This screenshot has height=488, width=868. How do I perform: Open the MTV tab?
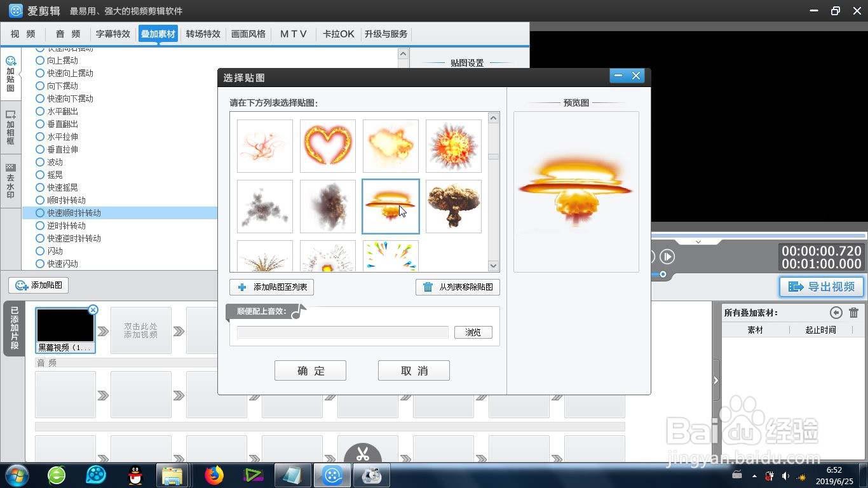[294, 34]
